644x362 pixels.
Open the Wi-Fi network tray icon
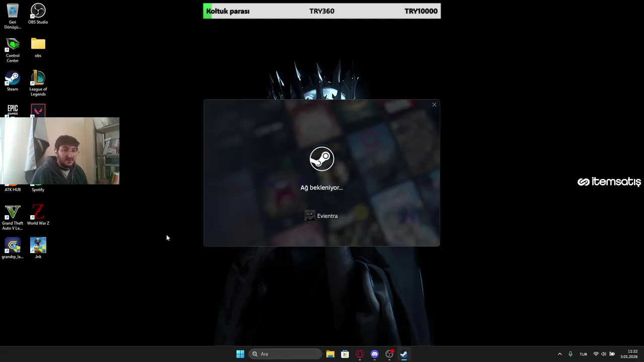click(x=596, y=354)
